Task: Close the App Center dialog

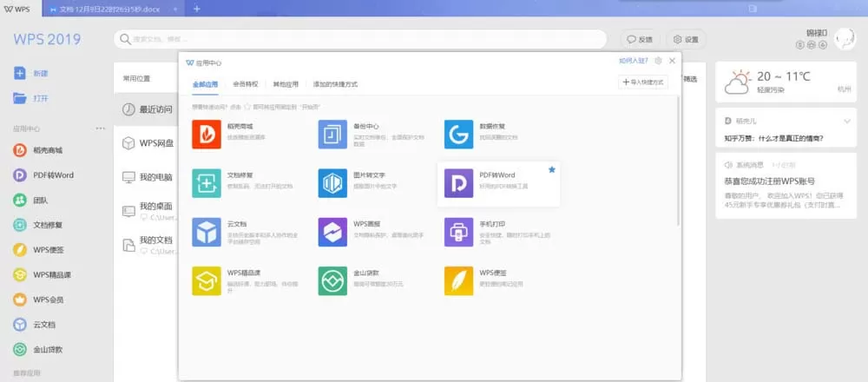Action: [x=672, y=61]
